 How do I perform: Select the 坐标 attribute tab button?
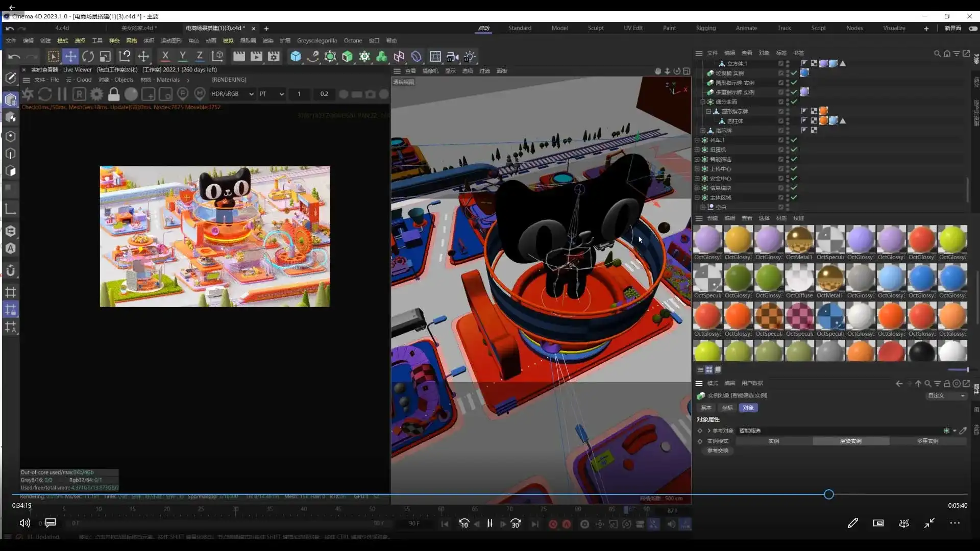tap(727, 408)
